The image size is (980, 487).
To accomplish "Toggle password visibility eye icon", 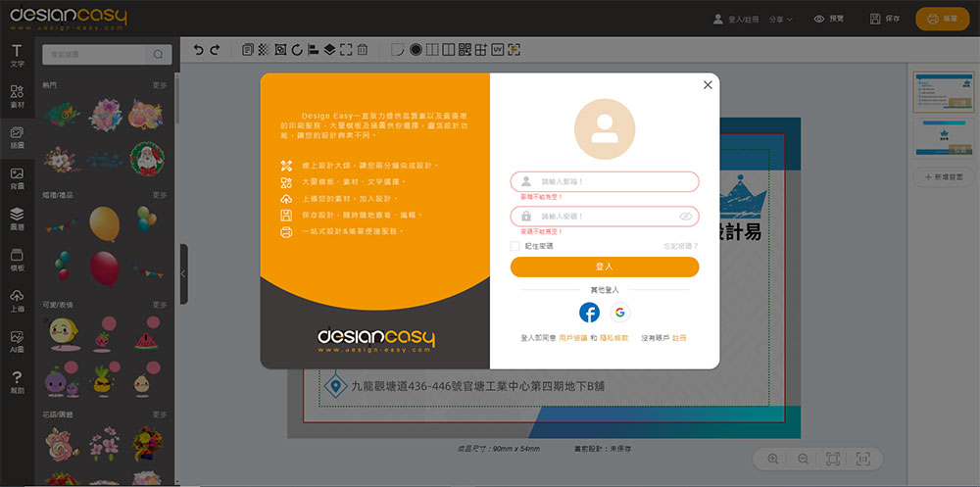I will [x=685, y=216].
